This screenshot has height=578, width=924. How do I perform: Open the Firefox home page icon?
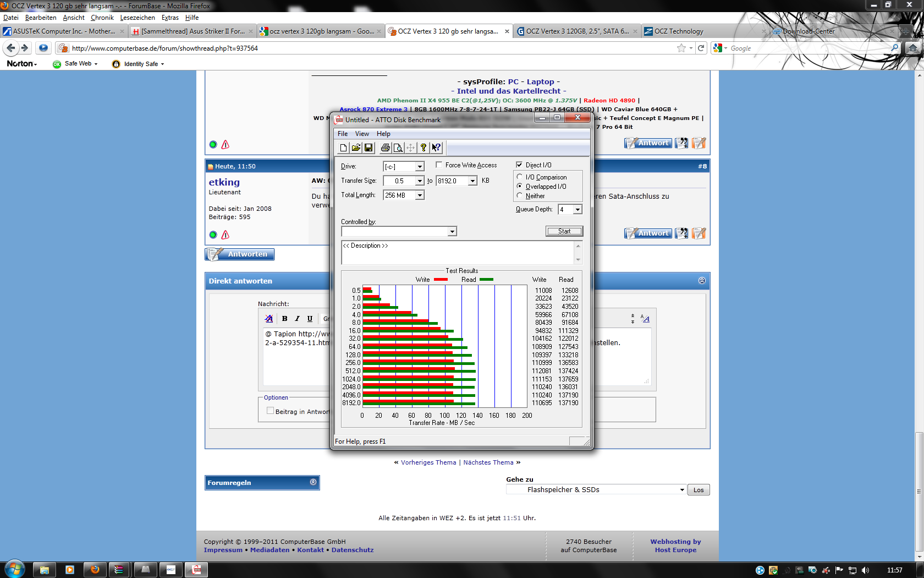tap(913, 48)
